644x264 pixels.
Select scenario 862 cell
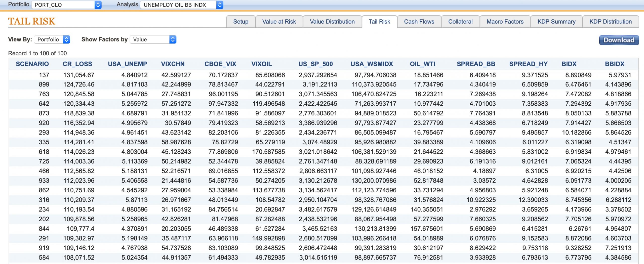coord(44,190)
